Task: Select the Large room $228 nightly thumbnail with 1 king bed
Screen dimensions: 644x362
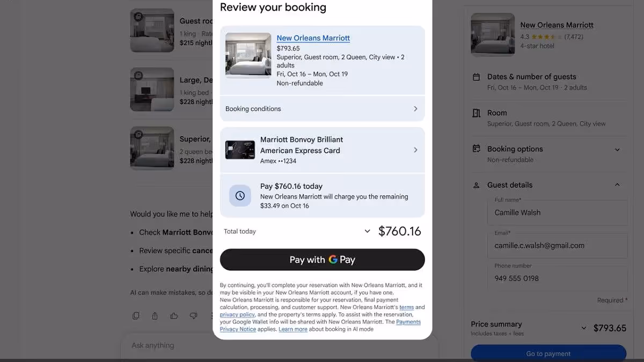Action: 152,89
